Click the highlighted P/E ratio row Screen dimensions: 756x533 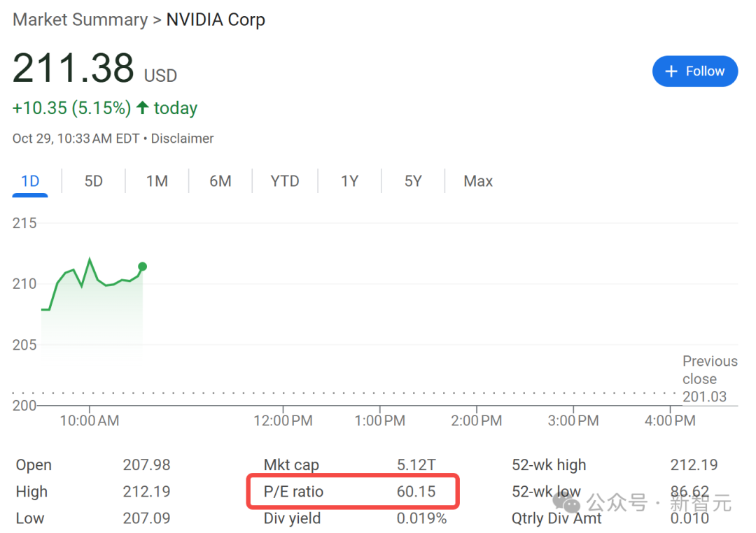point(353,492)
